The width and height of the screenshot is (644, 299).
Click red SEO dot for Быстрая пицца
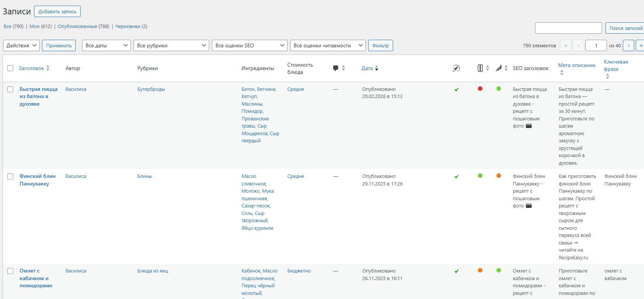coord(480,89)
